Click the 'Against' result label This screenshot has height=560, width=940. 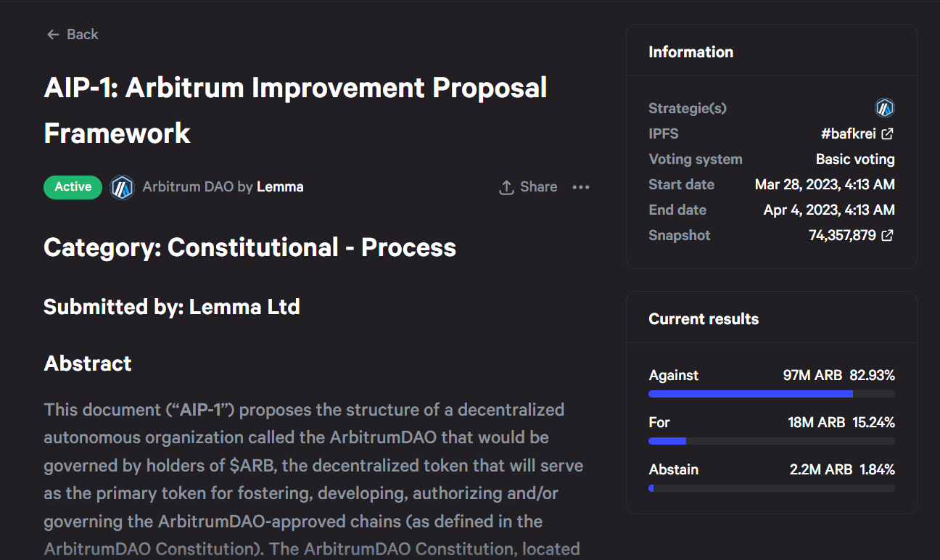point(674,375)
